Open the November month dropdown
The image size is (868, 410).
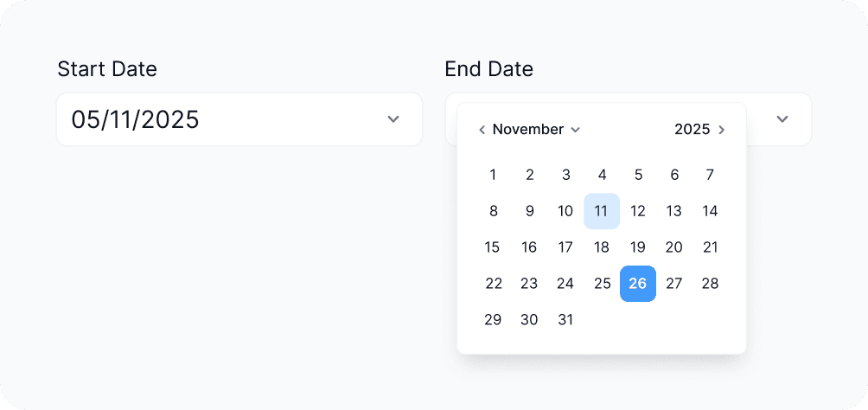click(x=536, y=130)
